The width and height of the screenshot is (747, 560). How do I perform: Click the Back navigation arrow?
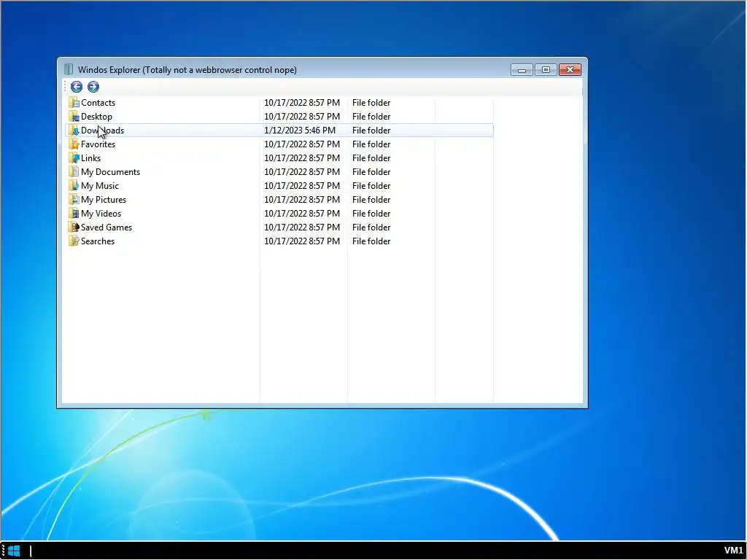(x=76, y=87)
